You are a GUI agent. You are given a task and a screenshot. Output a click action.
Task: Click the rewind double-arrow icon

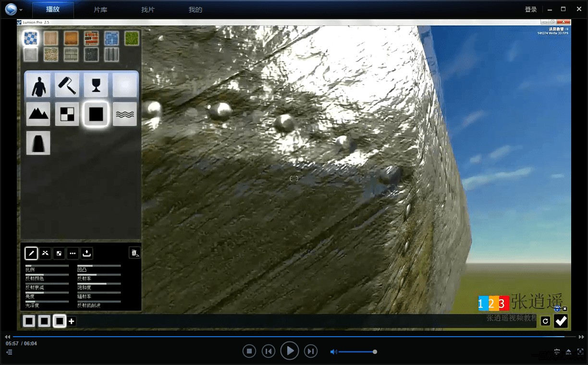(x=8, y=337)
